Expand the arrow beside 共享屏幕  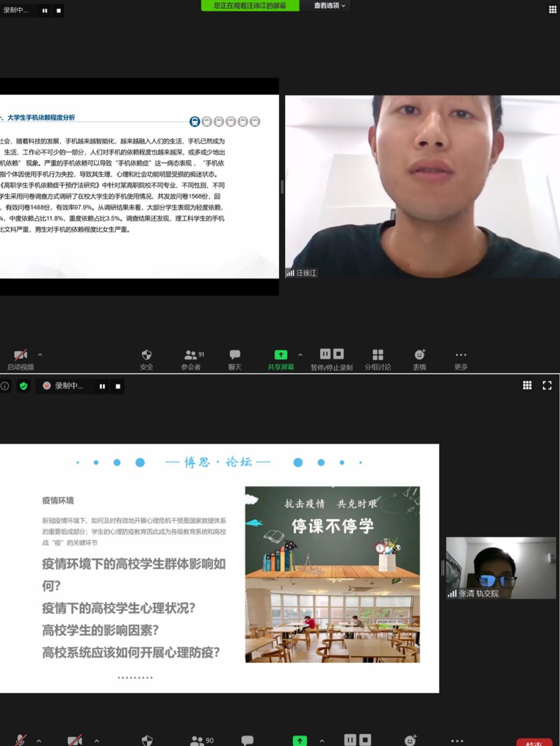pos(301,354)
